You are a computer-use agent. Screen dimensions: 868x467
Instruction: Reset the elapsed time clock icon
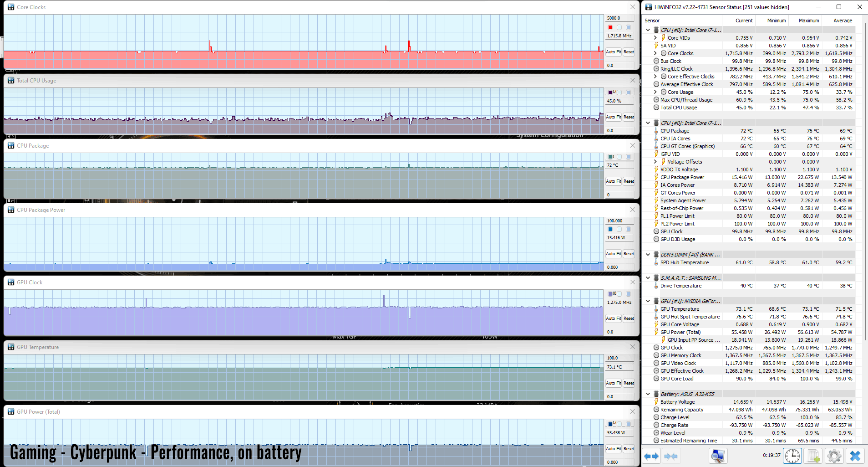click(792, 456)
